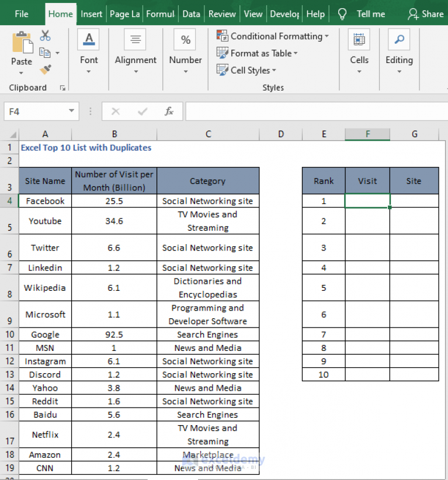Click the title Excel Top 10 List cell
Image resolution: width=448 pixels, height=480 pixels.
coord(86,148)
